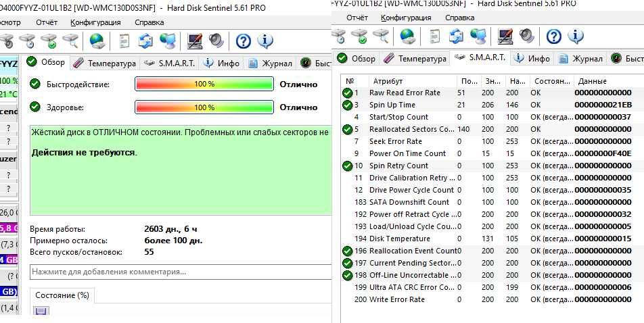
Task: Open the Отчёт menu in the Overview window
Action: (x=47, y=22)
